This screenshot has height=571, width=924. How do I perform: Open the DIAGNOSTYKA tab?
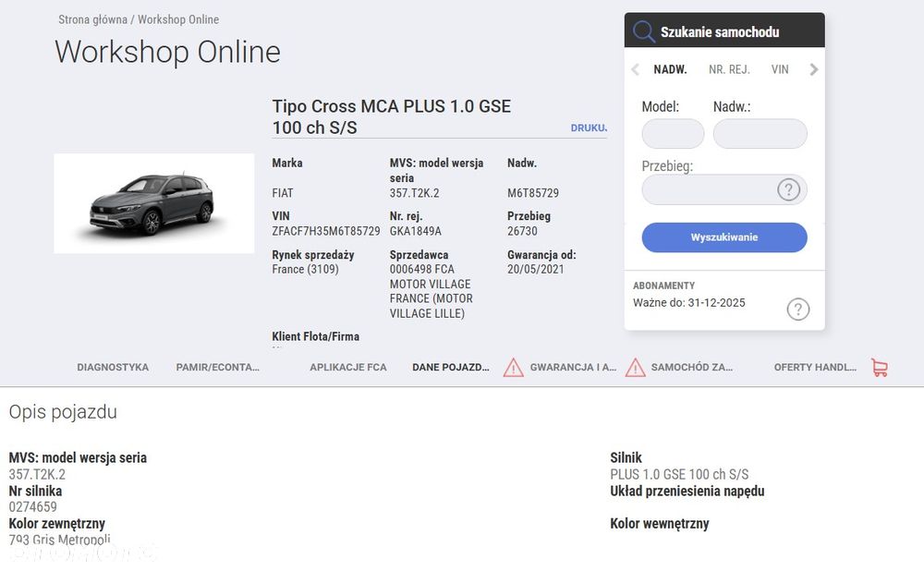point(113,367)
